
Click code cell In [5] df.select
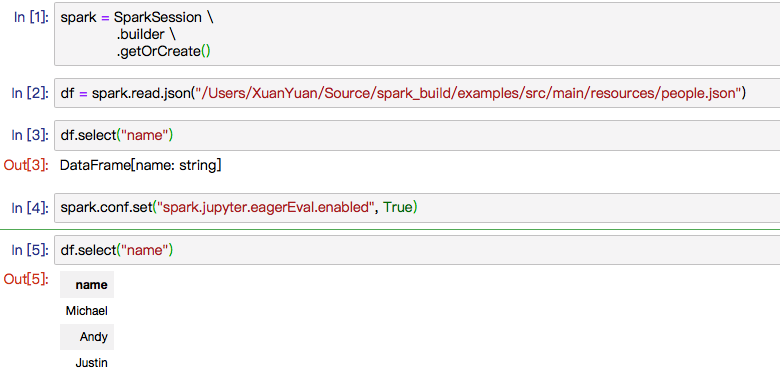click(417, 250)
